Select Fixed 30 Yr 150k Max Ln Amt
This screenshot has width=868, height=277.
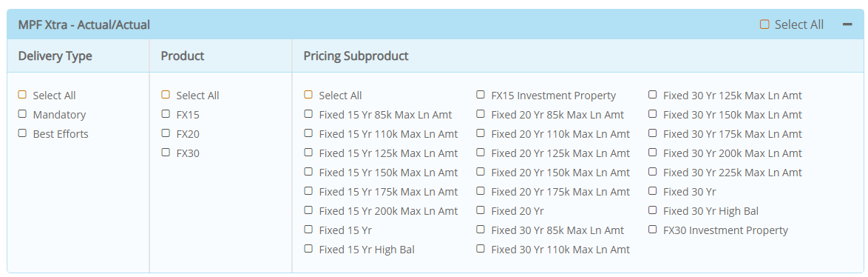pyautogui.click(x=653, y=114)
